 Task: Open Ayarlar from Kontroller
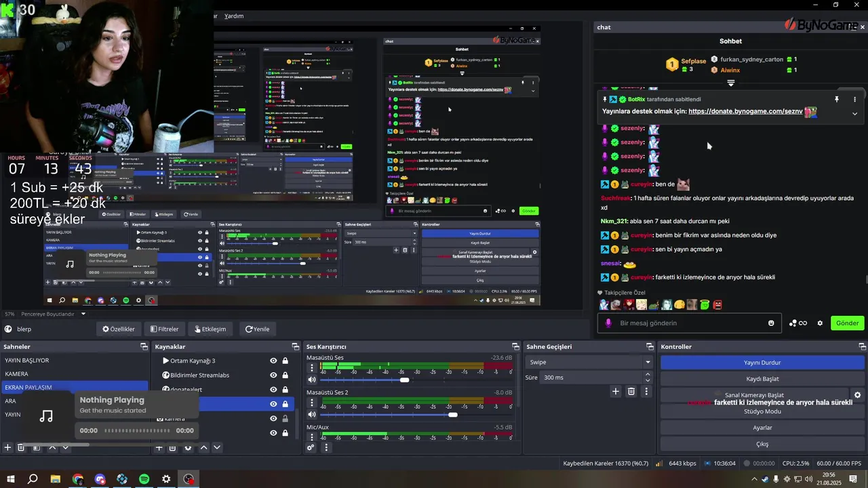coord(762,428)
